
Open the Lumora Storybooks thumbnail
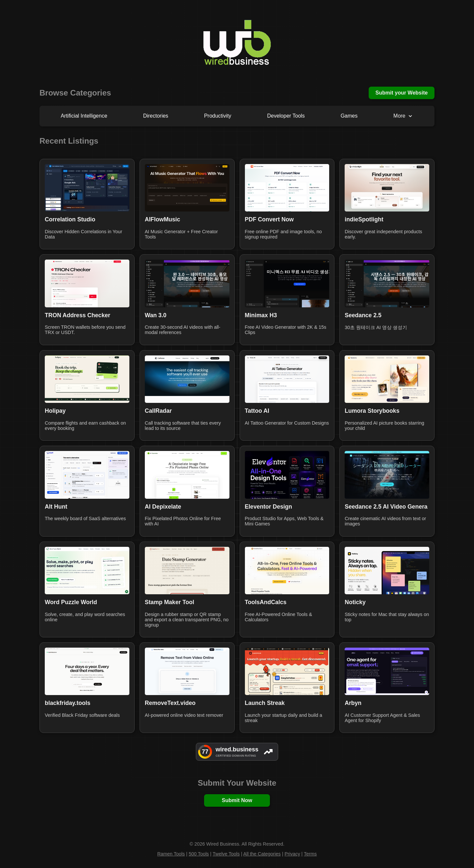[387, 379]
